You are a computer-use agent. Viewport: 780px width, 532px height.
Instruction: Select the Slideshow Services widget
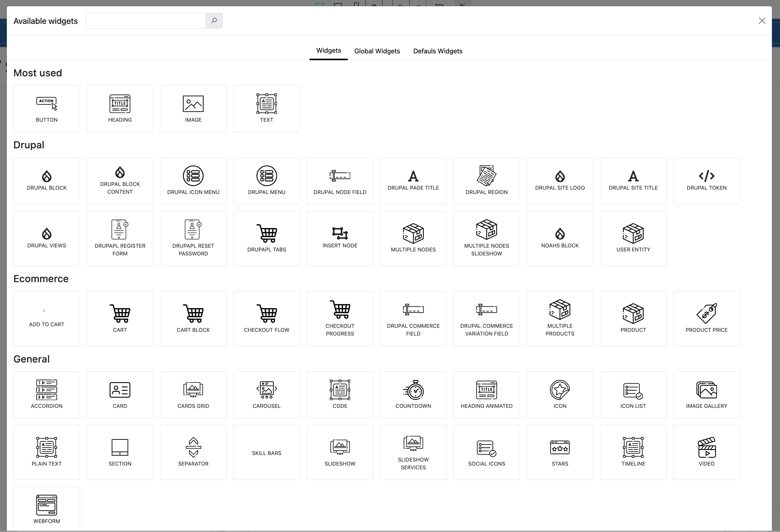pos(413,453)
